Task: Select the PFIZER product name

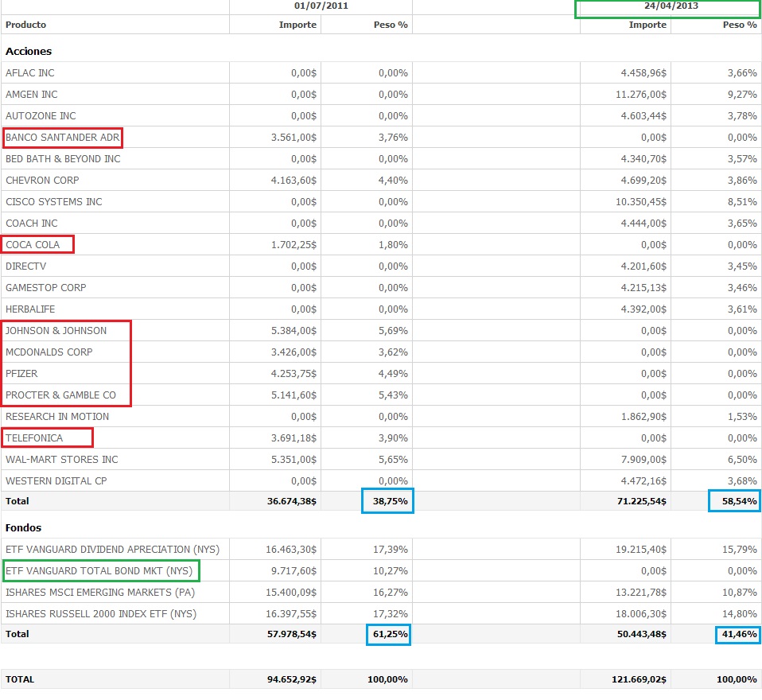Action: [21, 373]
